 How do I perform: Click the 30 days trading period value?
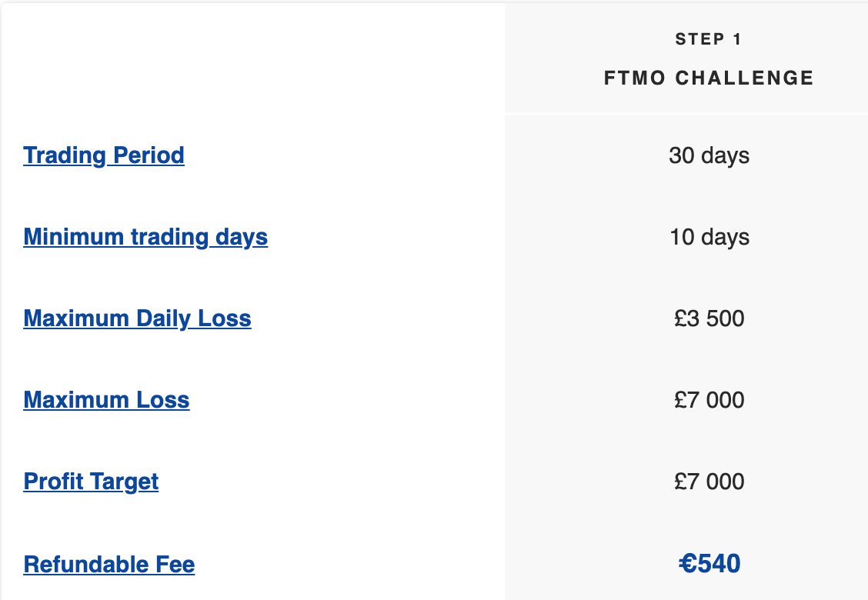click(x=709, y=155)
